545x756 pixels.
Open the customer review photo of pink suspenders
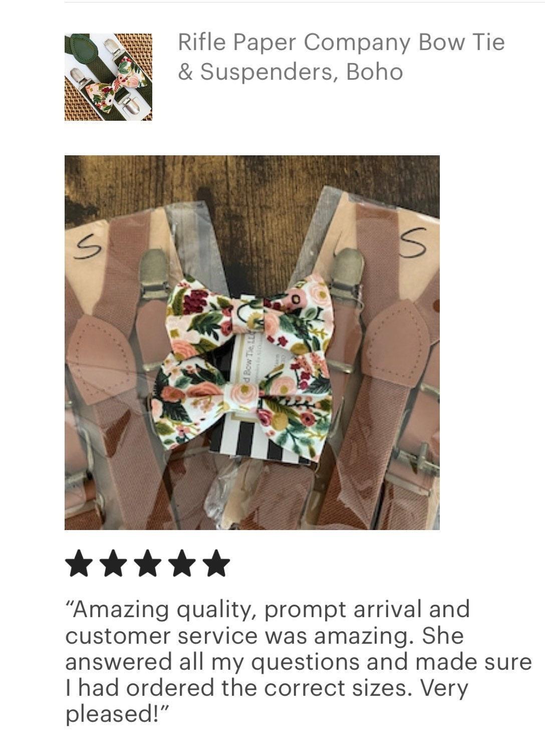point(252,342)
